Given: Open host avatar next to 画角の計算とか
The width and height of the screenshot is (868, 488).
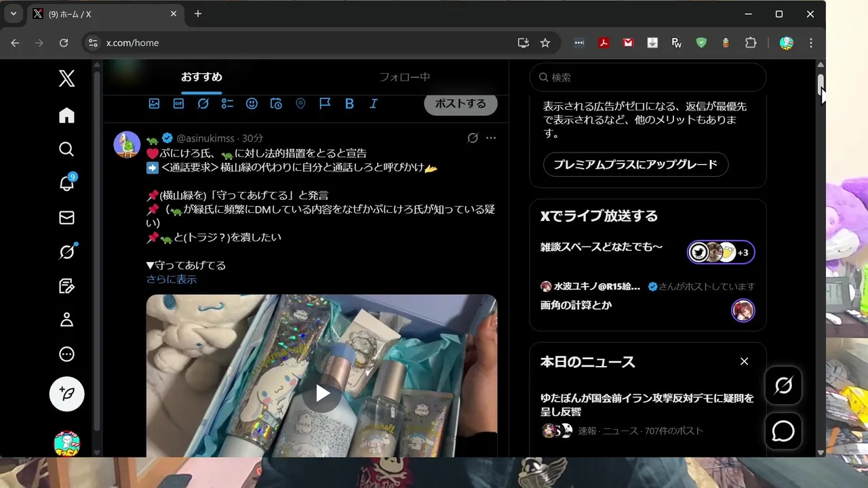Looking at the screenshot, I should point(743,310).
